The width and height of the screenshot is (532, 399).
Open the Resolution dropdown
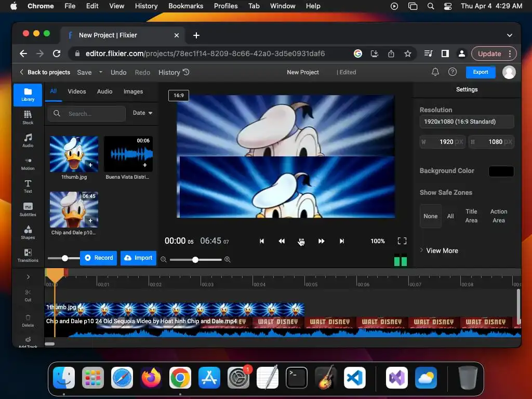coord(467,122)
